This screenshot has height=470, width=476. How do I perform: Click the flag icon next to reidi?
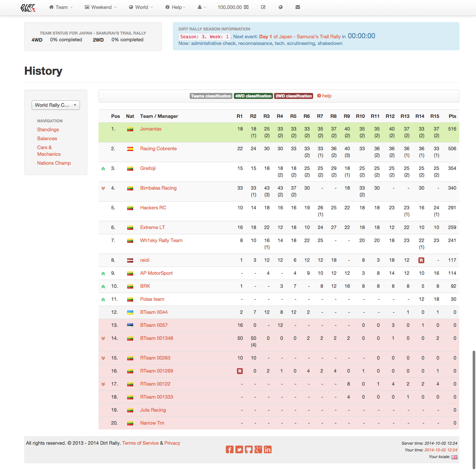point(130,261)
